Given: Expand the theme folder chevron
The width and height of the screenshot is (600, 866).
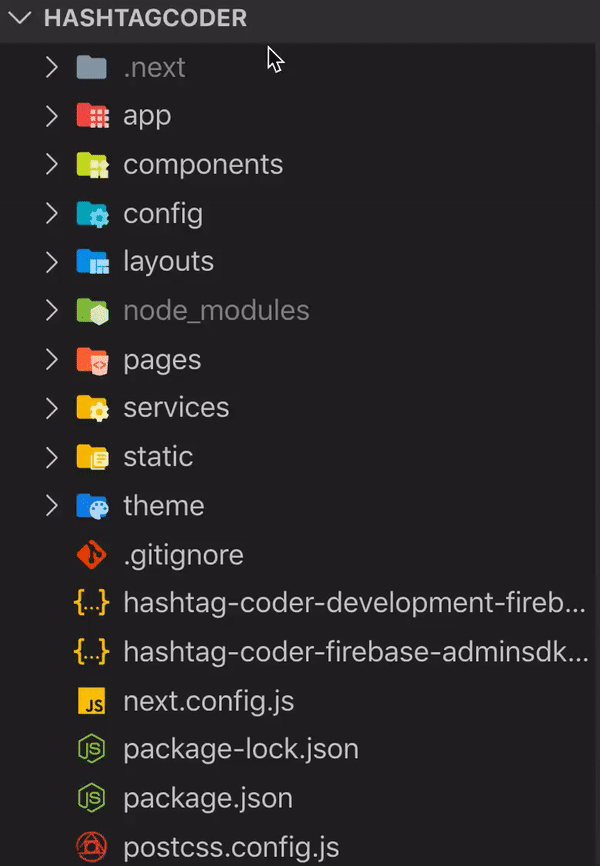Looking at the screenshot, I should click(52, 505).
